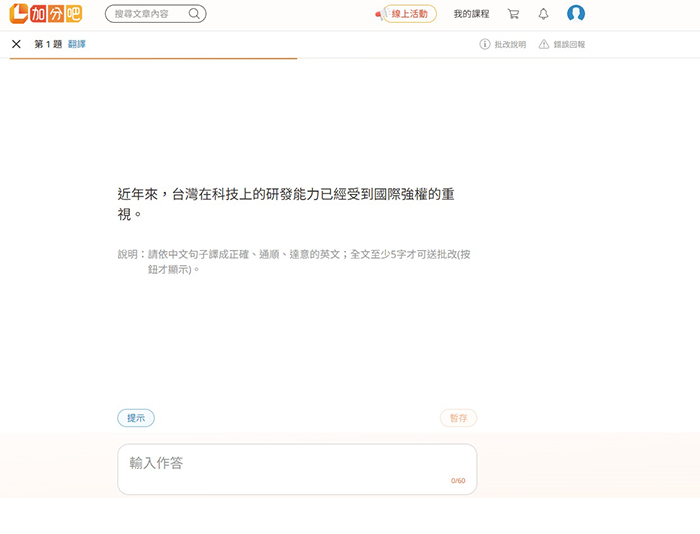
Task: Click the megaphone icon near 線上活動
Action: pyautogui.click(x=379, y=15)
